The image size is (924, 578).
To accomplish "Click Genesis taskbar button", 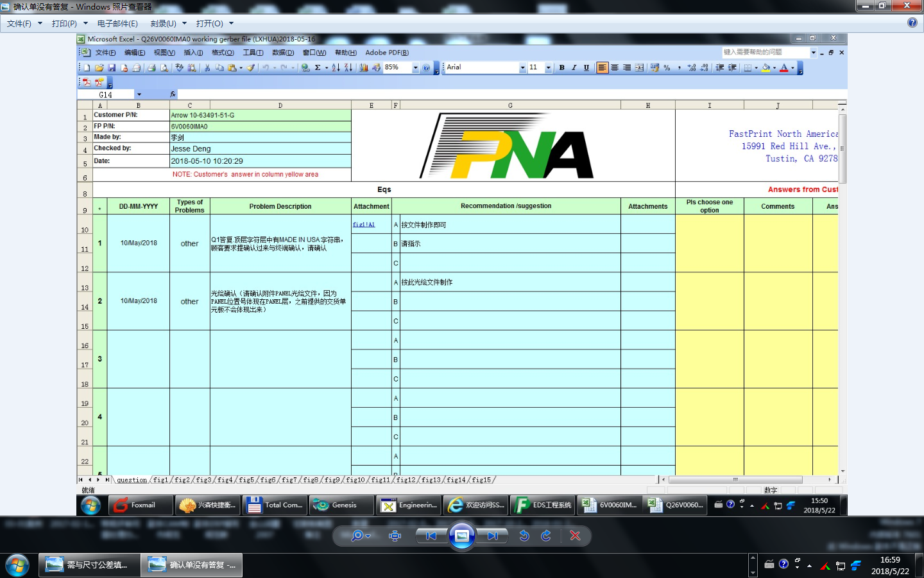I will coord(341,505).
